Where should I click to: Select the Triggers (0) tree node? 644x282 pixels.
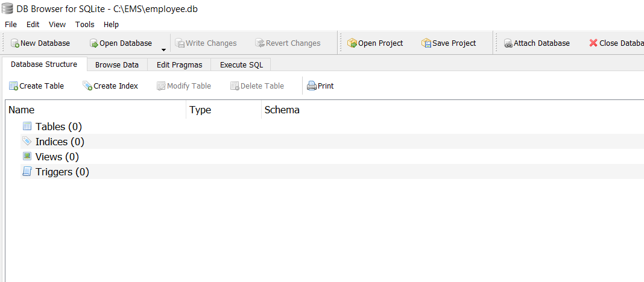62,172
